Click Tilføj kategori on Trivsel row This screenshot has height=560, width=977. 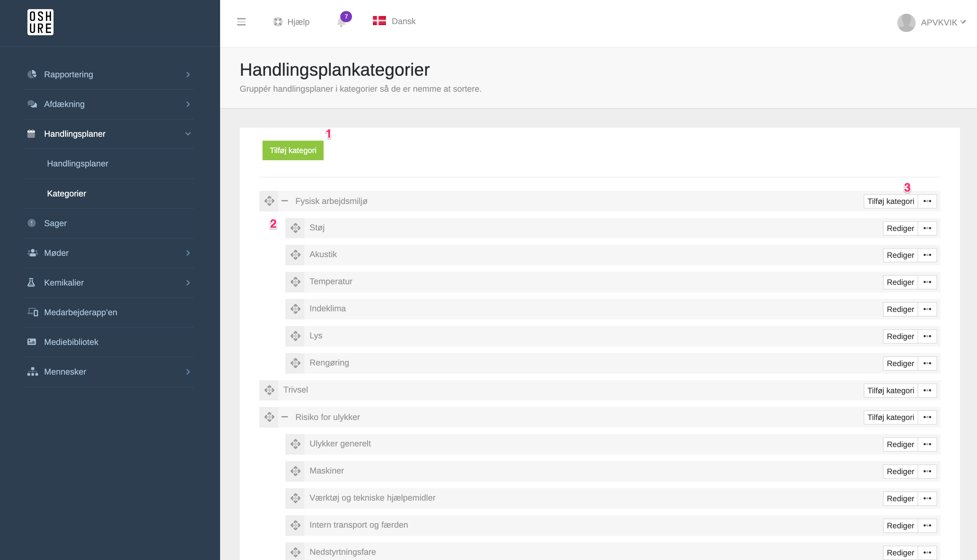(890, 390)
